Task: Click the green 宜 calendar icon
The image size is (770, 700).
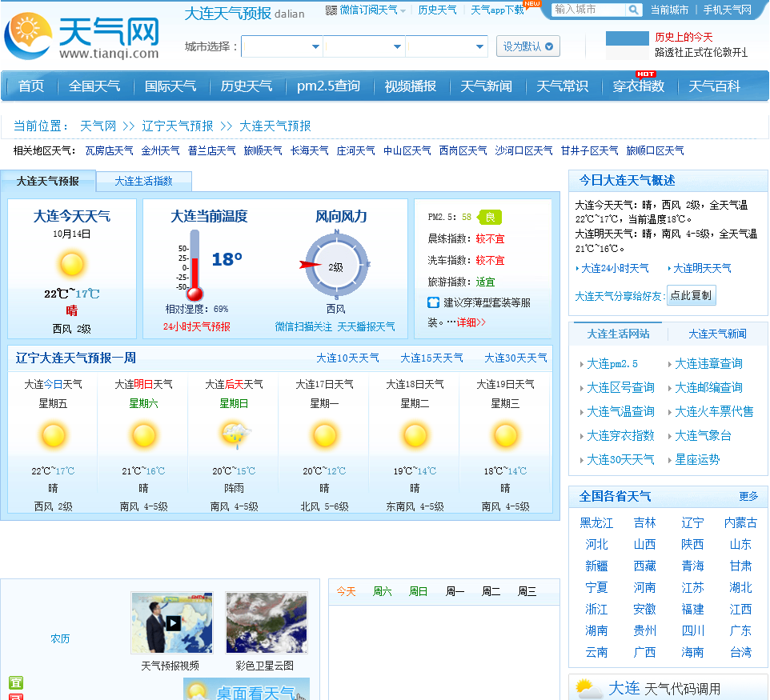Action: tap(16, 683)
